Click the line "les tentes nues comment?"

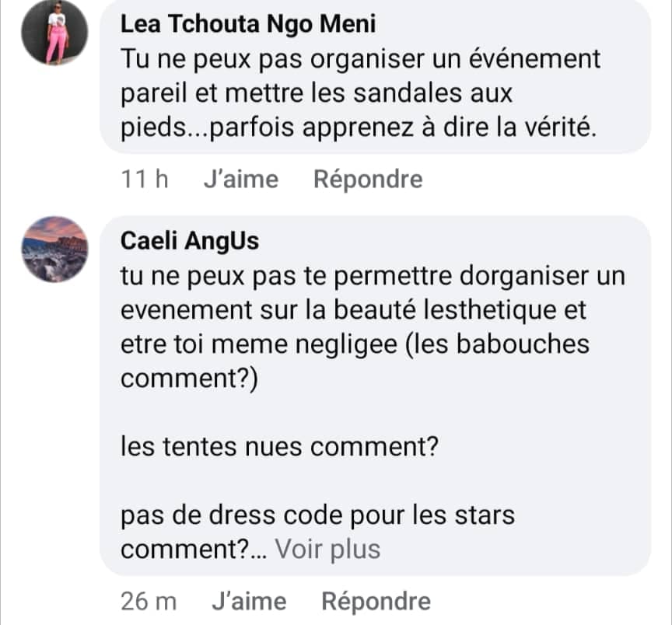click(278, 447)
